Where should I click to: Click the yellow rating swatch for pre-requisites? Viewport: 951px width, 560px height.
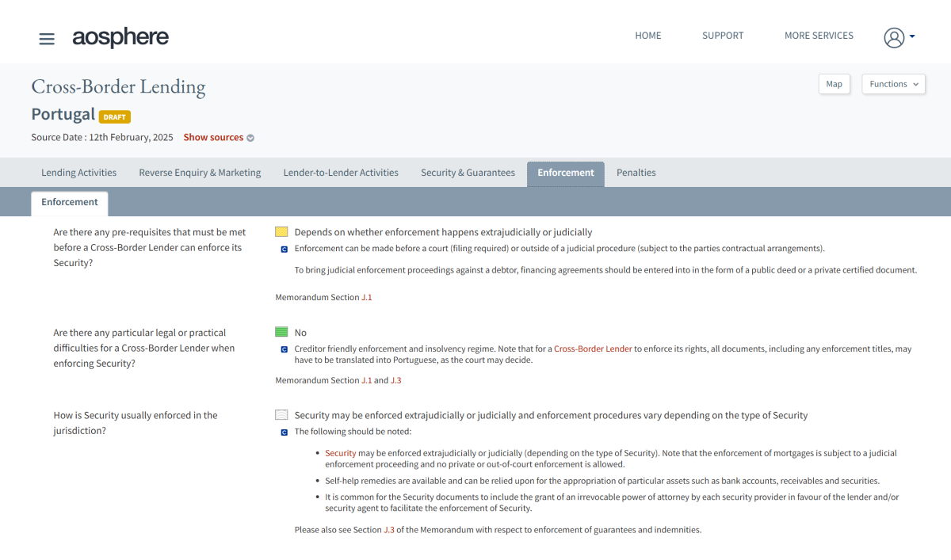pyautogui.click(x=281, y=232)
